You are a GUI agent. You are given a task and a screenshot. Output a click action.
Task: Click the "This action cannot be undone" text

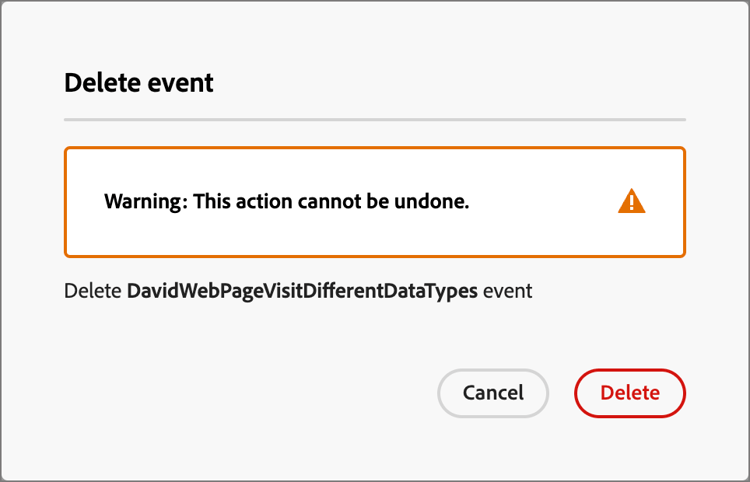(331, 202)
